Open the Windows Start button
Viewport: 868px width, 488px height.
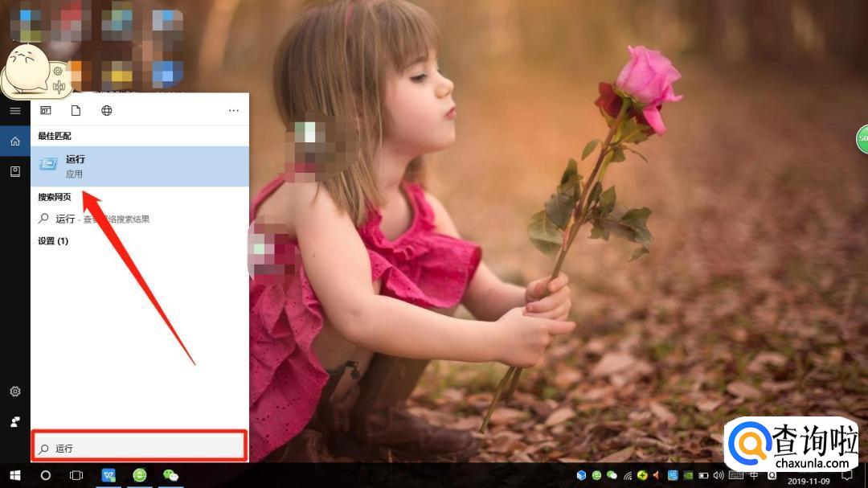[x=15, y=475]
